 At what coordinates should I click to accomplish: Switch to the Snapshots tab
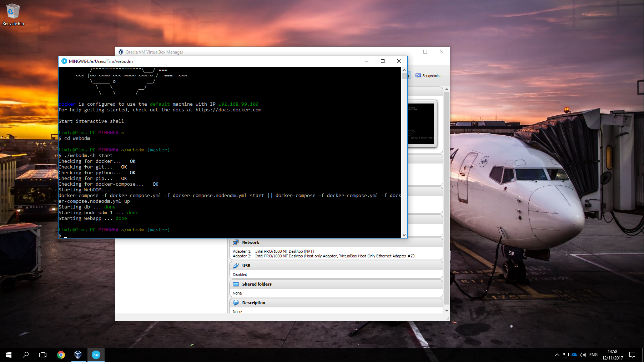(428, 75)
